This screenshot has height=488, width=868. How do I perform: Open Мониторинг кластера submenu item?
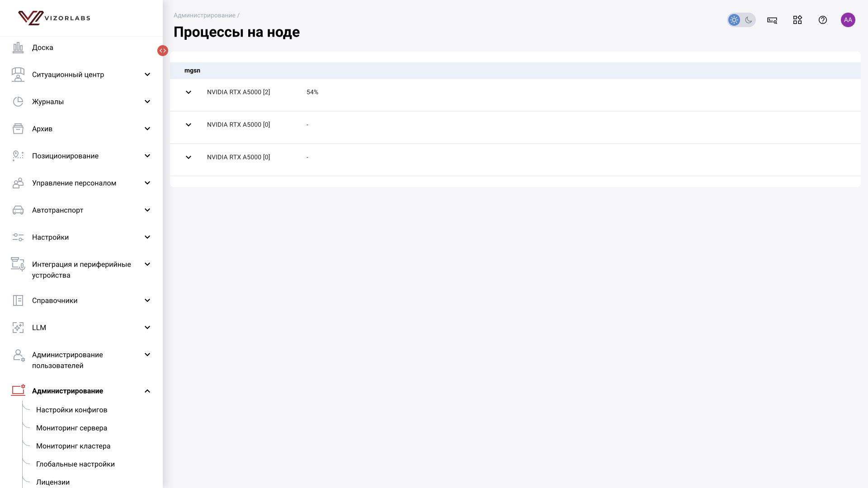pos(73,446)
